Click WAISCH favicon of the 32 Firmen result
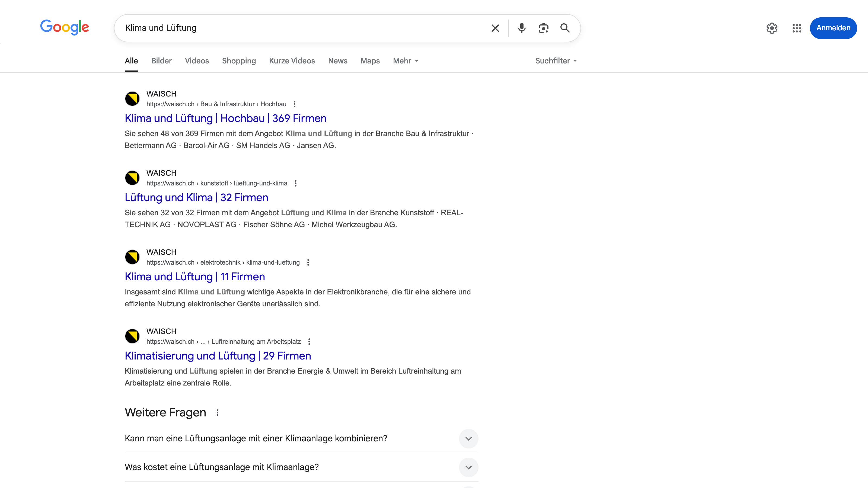 (x=132, y=178)
